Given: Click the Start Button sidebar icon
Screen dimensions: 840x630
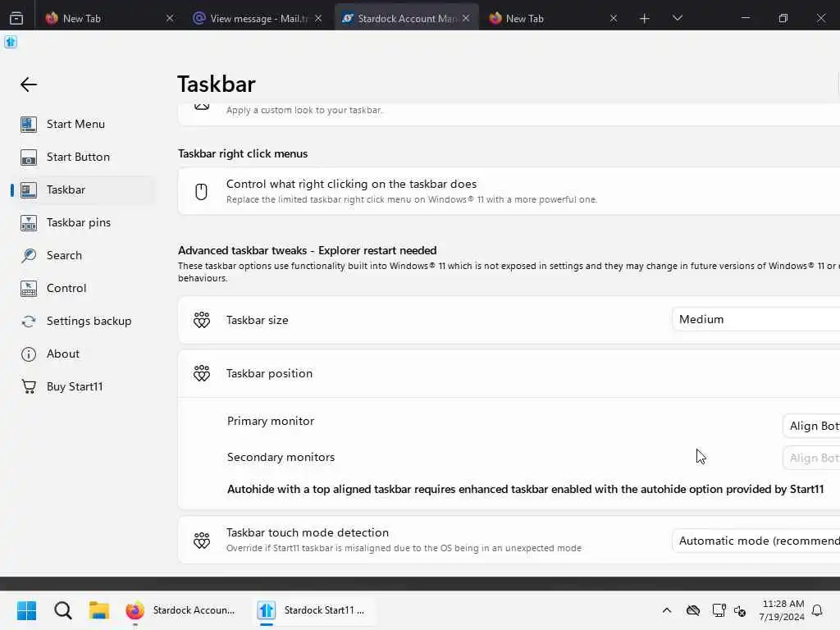Looking at the screenshot, I should pos(29,157).
